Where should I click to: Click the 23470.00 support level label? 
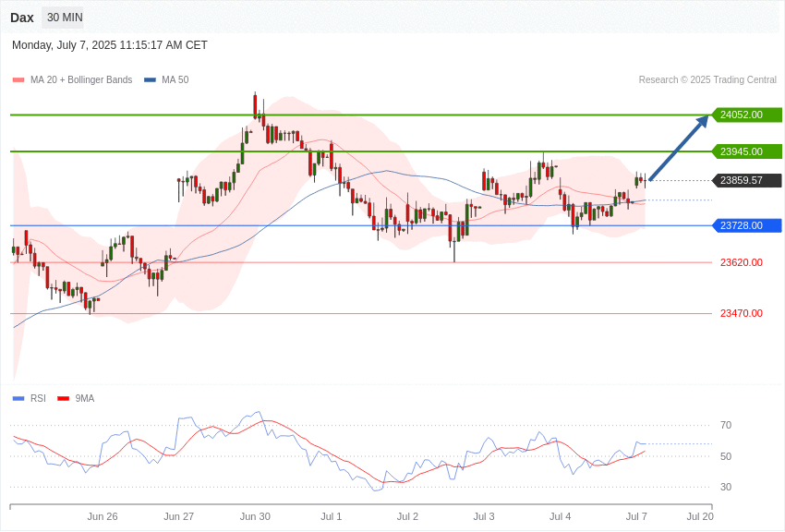click(742, 313)
